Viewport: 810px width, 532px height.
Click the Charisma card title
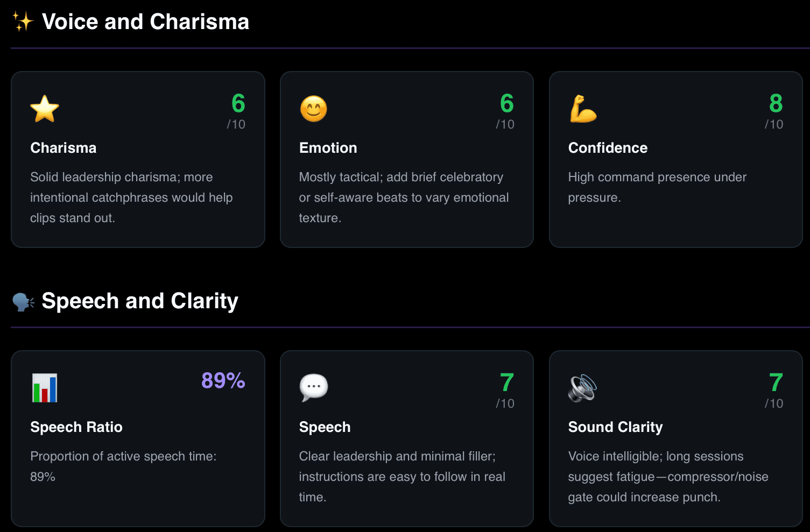pyautogui.click(x=64, y=148)
